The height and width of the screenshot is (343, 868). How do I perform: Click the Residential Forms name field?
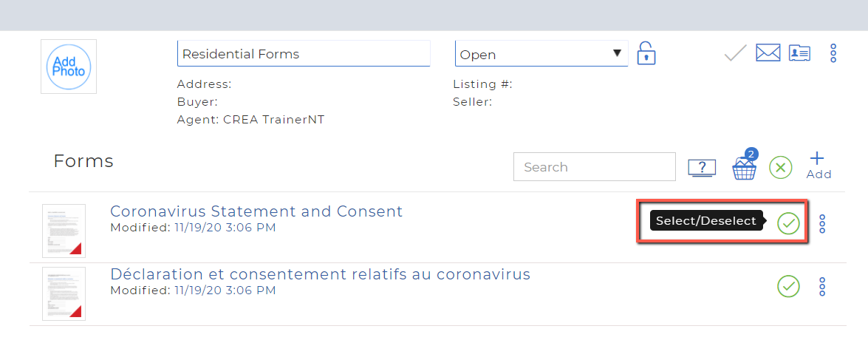(x=304, y=54)
